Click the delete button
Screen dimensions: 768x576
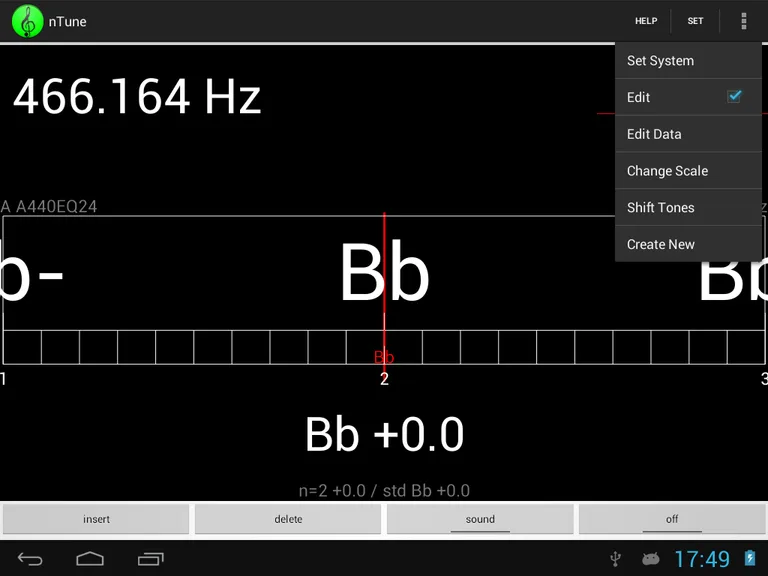click(x=288, y=519)
